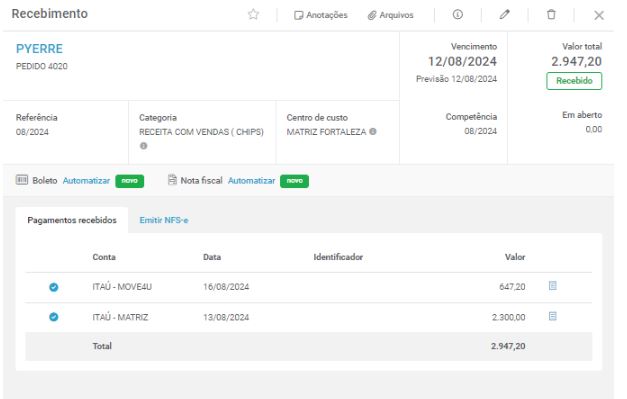627x399 pixels.
Task: Click RECEITA COM VENDAS ( CHIPS) category
Action: pyautogui.click(x=201, y=132)
